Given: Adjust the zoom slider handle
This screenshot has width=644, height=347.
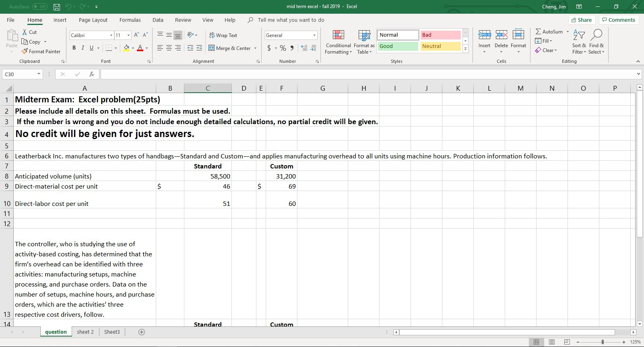Looking at the screenshot, I should 602,342.
